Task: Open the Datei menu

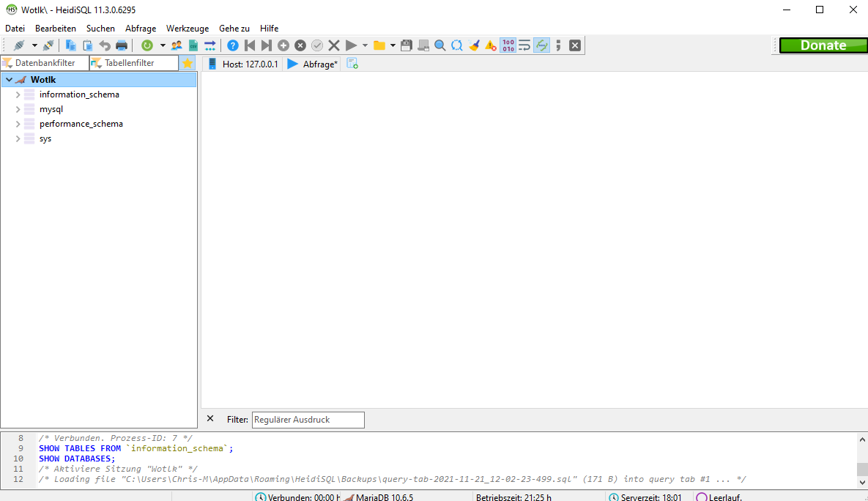Action: [x=15, y=29]
